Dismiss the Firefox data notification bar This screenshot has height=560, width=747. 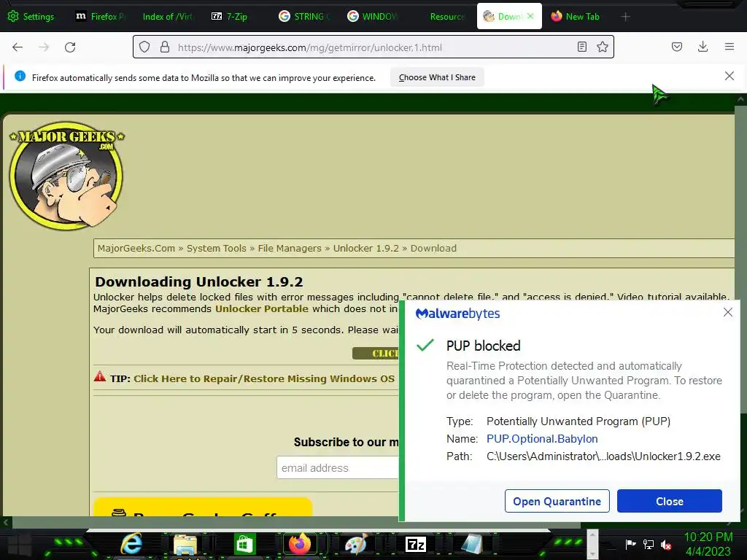click(729, 76)
